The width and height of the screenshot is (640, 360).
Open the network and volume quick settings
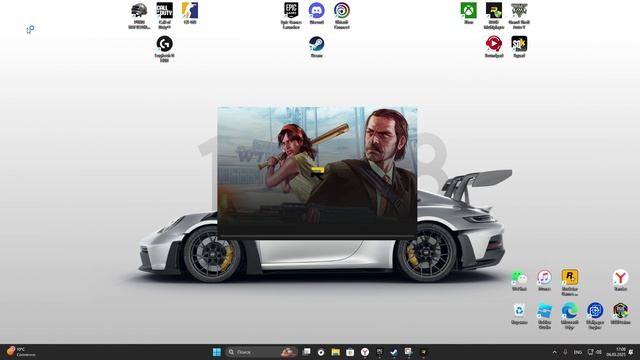point(595,352)
